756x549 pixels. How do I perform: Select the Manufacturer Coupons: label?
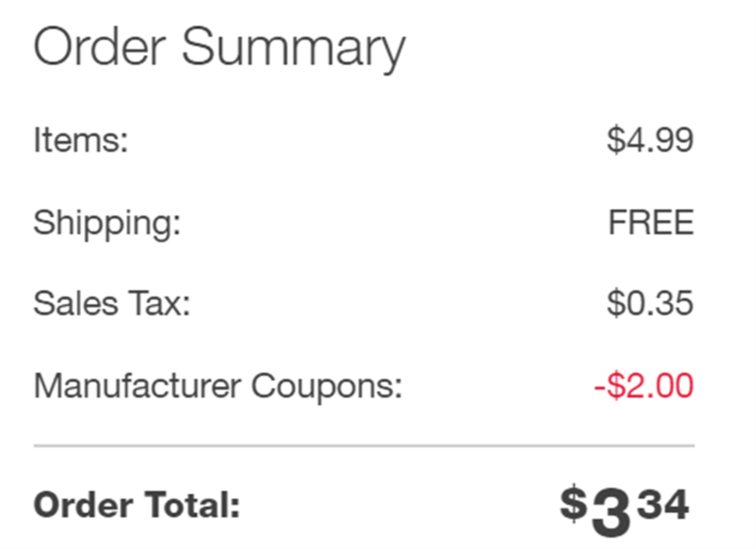(x=218, y=386)
